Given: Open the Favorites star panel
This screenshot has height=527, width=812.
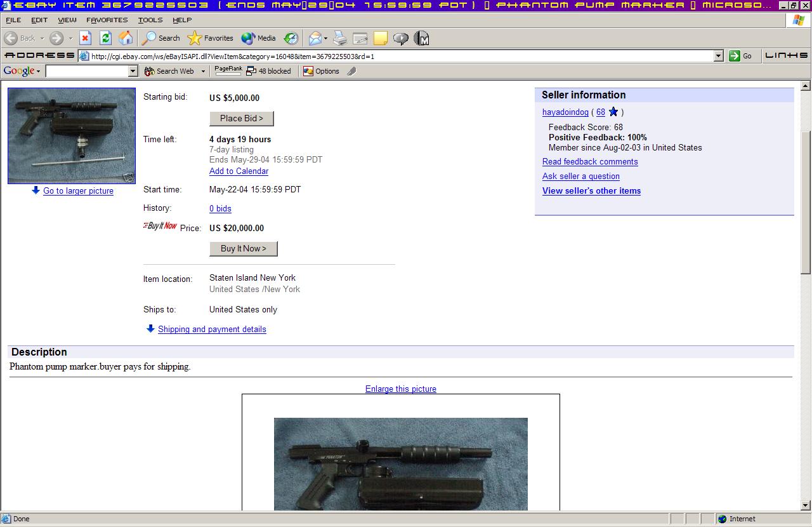Looking at the screenshot, I should 211,38.
